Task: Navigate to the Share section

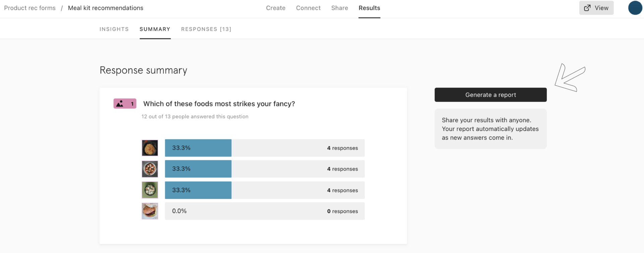Action: (x=339, y=8)
